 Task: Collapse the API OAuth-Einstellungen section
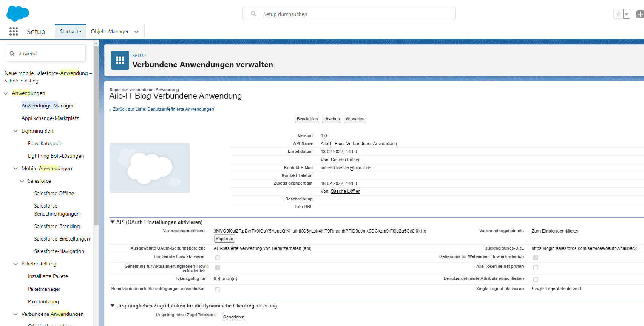click(x=112, y=222)
